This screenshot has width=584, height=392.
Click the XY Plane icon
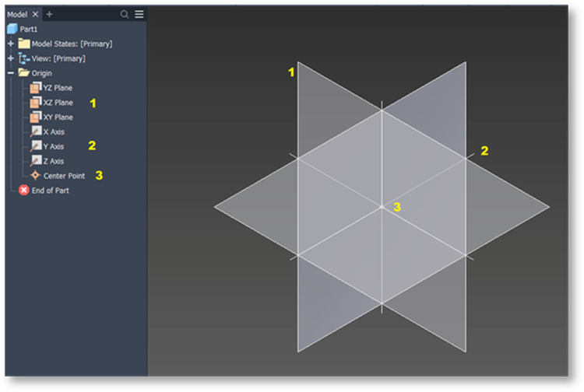35,117
